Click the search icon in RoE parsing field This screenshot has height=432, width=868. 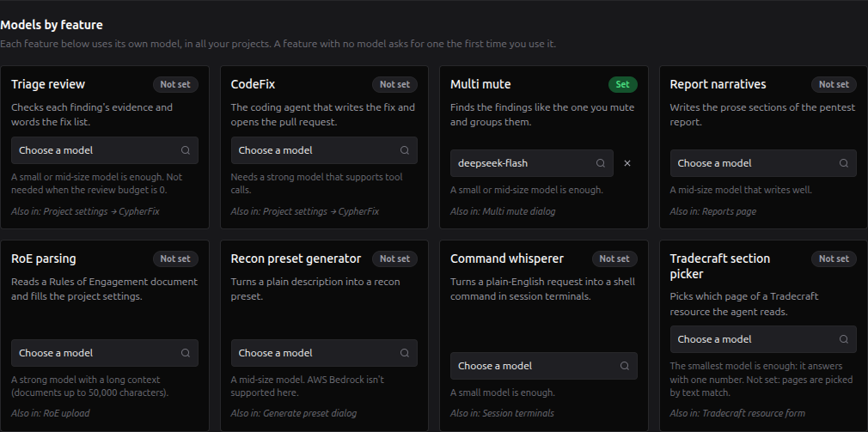coord(186,353)
